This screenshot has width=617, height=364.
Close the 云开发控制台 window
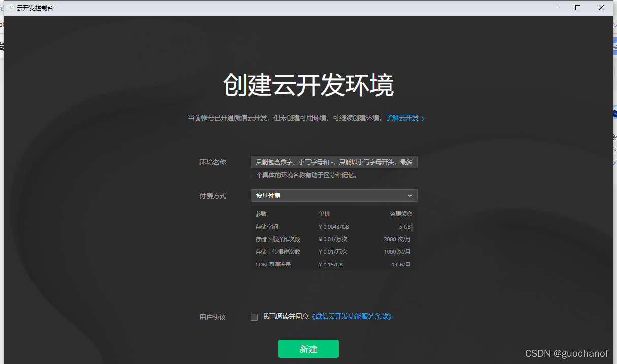point(601,8)
